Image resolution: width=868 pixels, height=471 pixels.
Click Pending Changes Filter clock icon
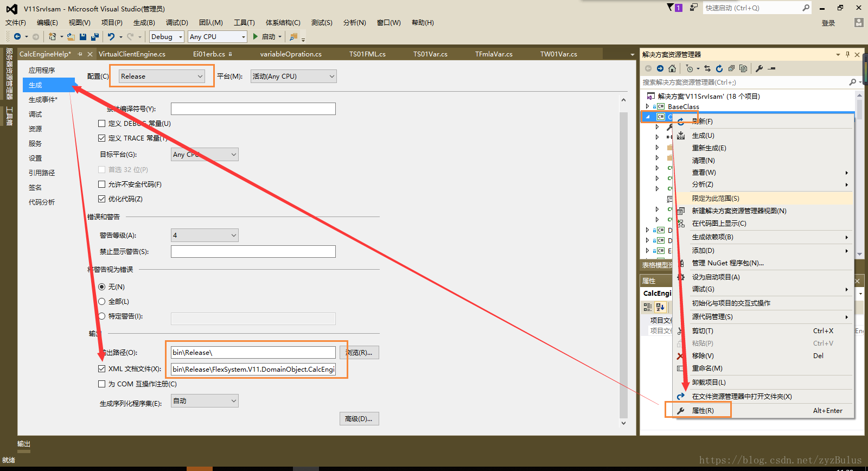(689, 68)
